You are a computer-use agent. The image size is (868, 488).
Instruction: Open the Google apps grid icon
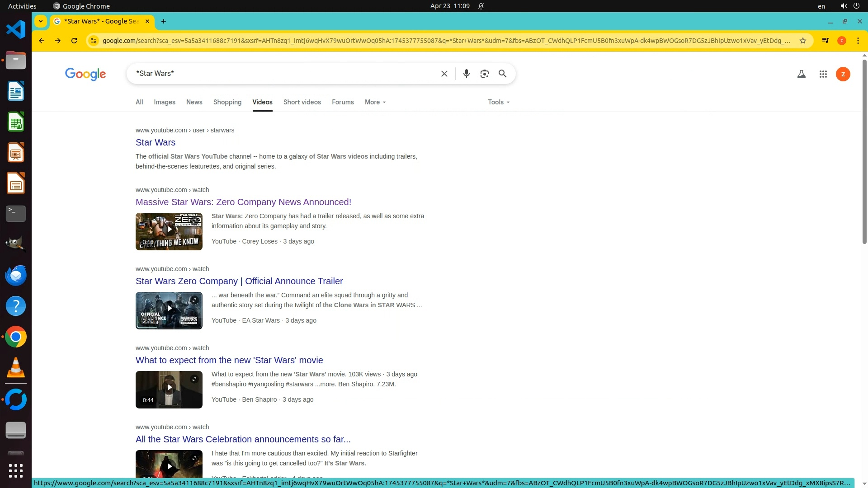click(x=823, y=74)
